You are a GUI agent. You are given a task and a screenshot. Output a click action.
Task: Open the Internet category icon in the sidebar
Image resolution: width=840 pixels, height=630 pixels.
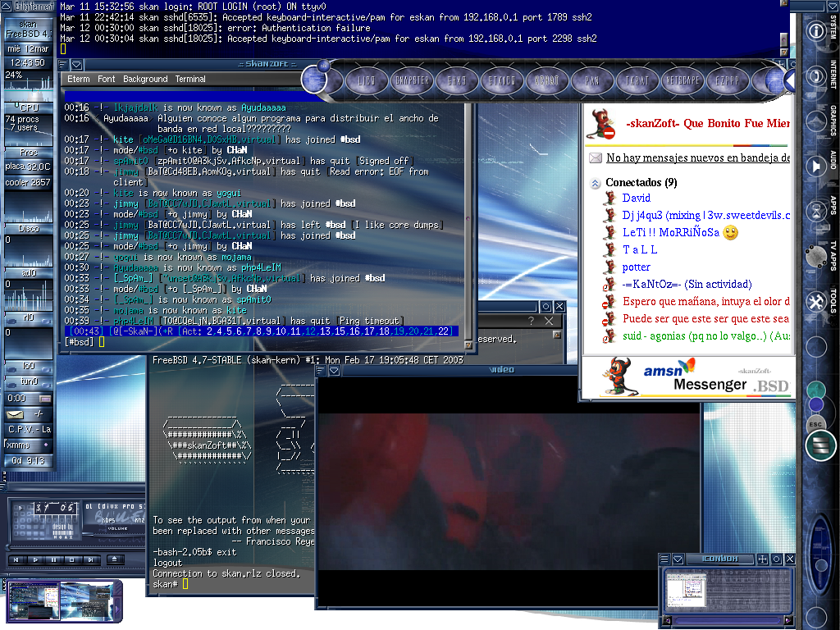click(816, 76)
